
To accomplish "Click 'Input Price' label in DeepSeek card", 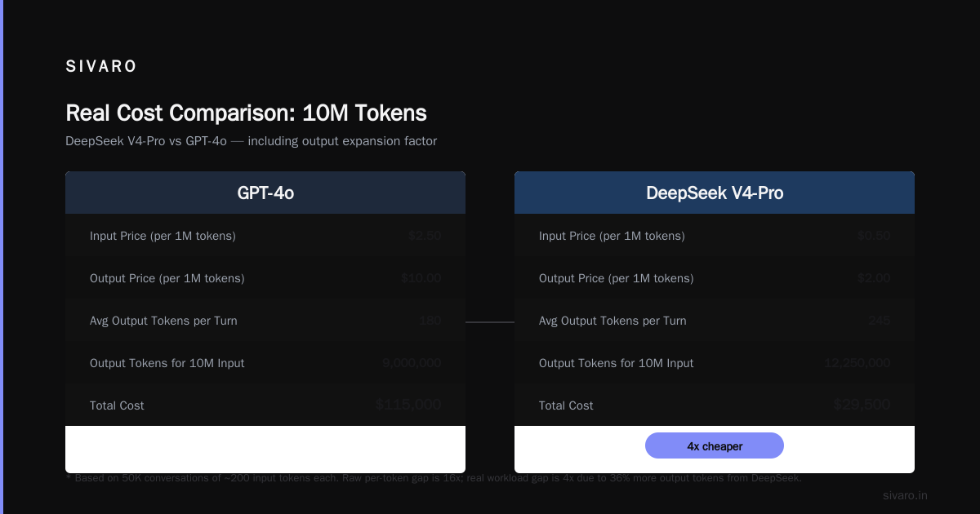I will point(612,236).
